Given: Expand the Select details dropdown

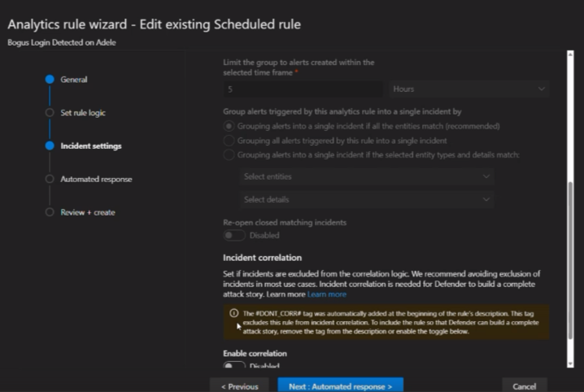Looking at the screenshot, I should click(368, 199).
